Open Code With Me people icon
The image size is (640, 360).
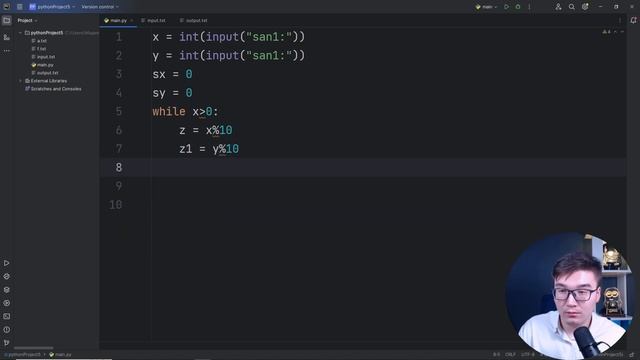[x=558, y=7]
